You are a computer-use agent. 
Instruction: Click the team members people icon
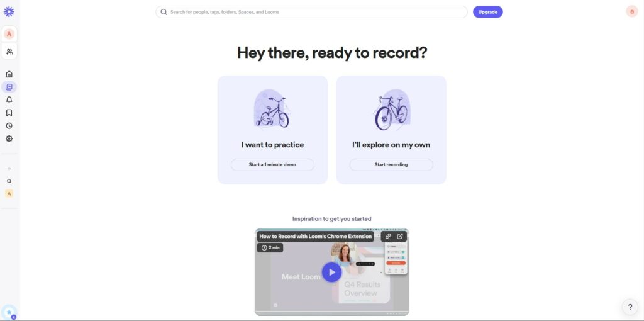(x=9, y=52)
